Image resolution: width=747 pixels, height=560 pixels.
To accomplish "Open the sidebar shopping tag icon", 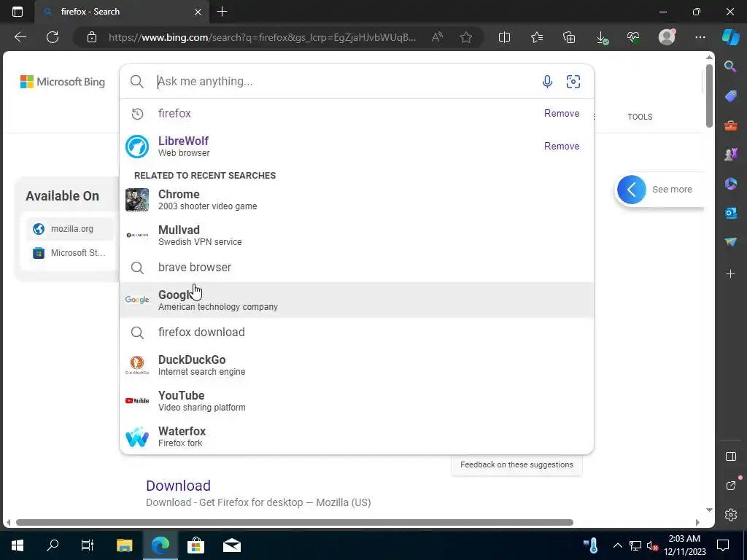I will [730, 96].
